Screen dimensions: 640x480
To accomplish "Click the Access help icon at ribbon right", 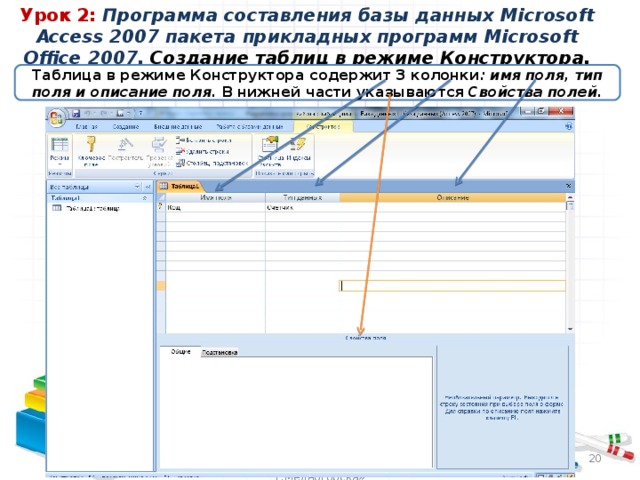I will click(x=569, y=127).
